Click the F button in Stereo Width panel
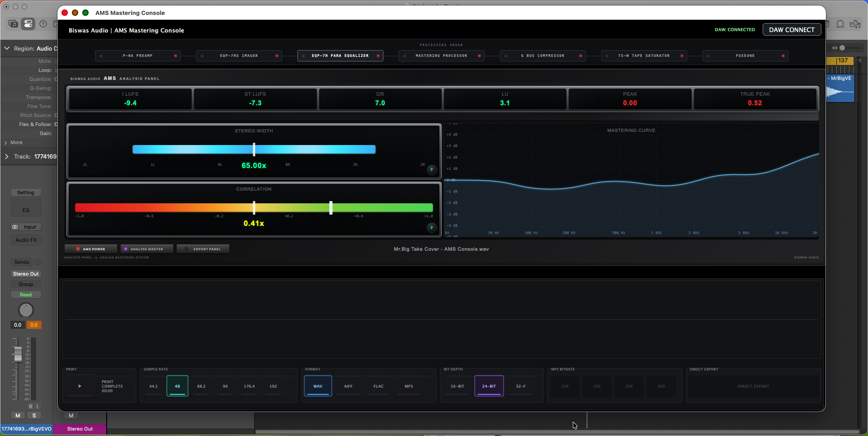This screenshot has height=436, width=868. [432, 169]
